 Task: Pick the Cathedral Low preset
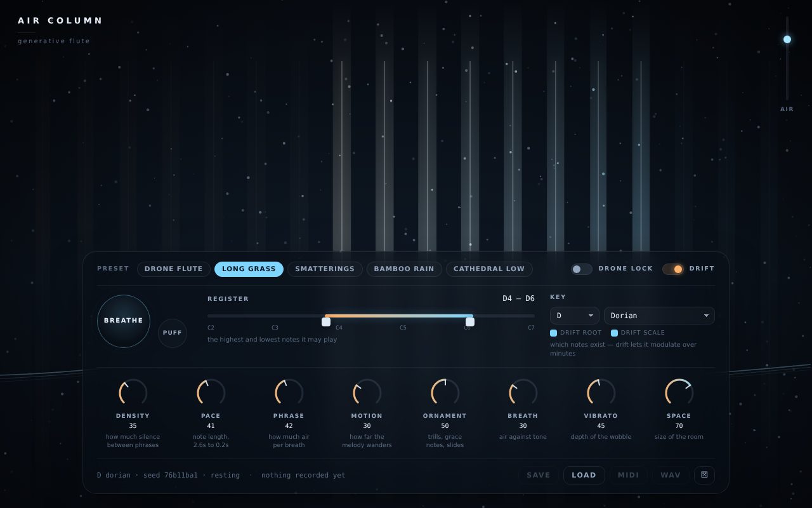click(x=489, y=269)
